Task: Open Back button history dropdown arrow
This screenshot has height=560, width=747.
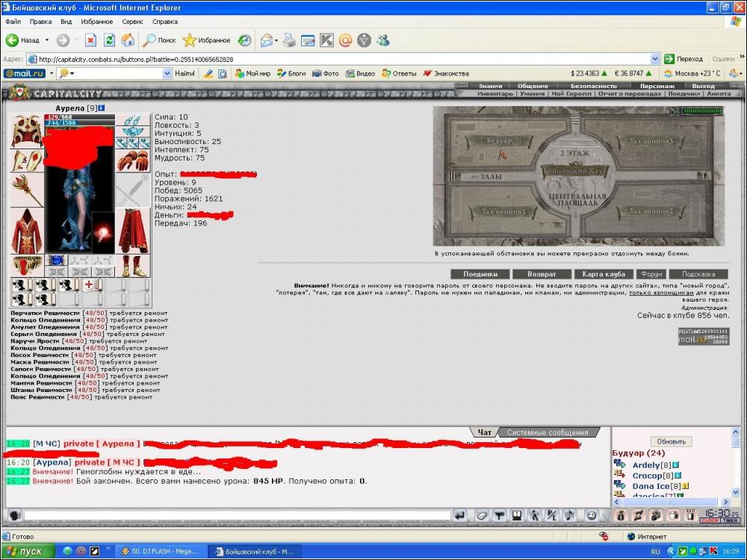Action: (x=46, y=40)
